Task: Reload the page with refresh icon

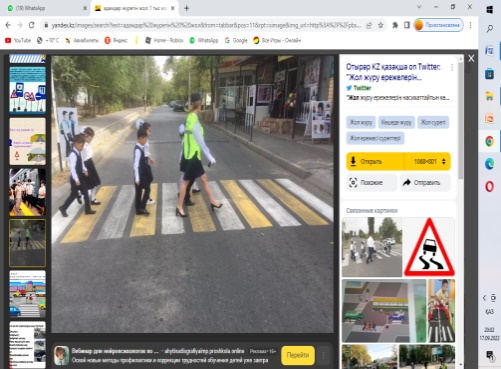Action: 31,25
